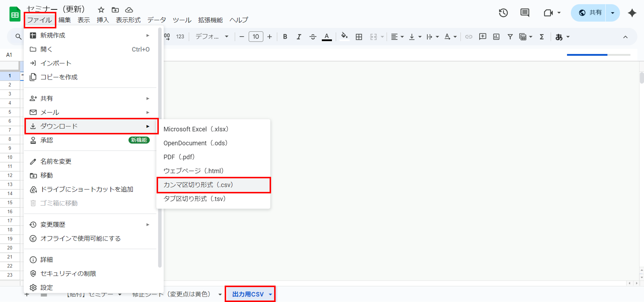This screenshot has width=644, height=302.
Task: Insert chart using toolbar icon
Action: 496,37
